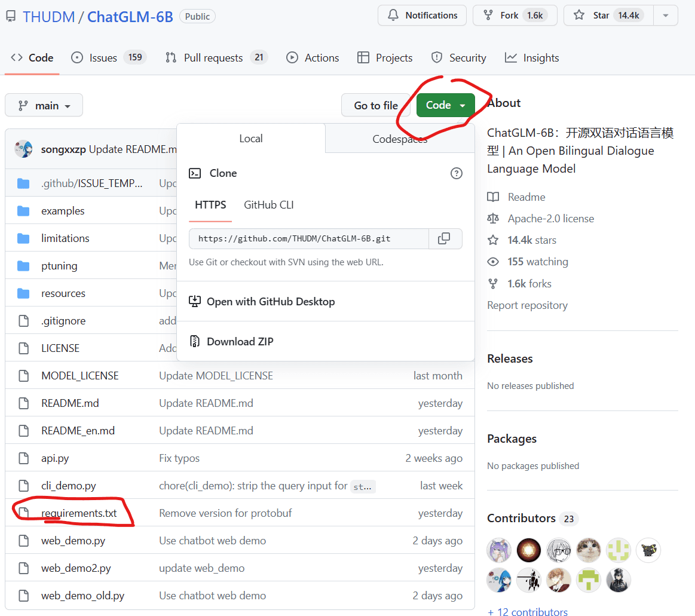Image resolution: width=695 pixels, height=616 pixels.
Task: Open the green Code dropdown
Action: pos(445,105)
